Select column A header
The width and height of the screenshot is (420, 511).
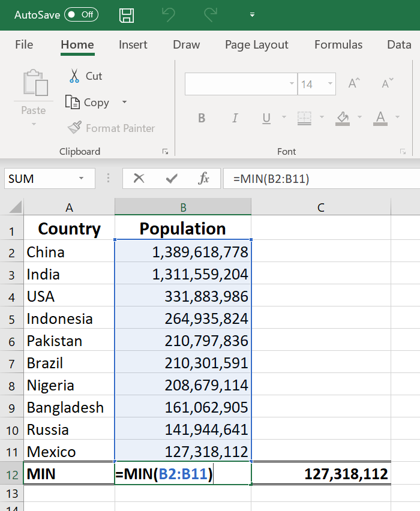coord(69,207)
